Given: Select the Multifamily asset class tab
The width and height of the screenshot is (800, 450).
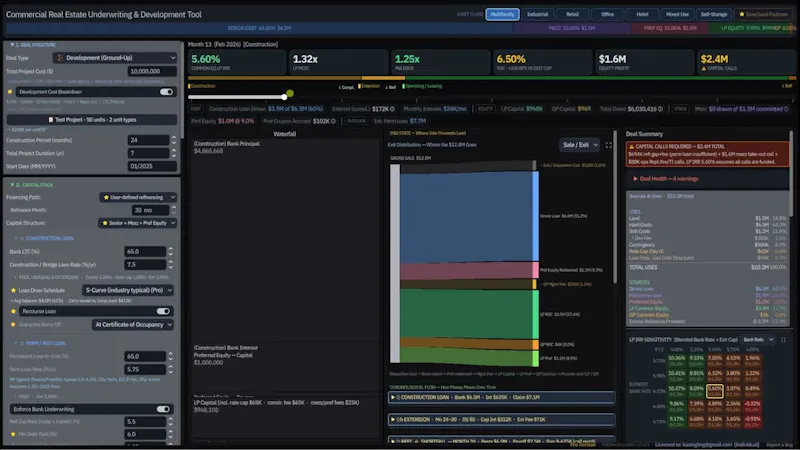Looking at the screenshot, I should tap(502, 14).
